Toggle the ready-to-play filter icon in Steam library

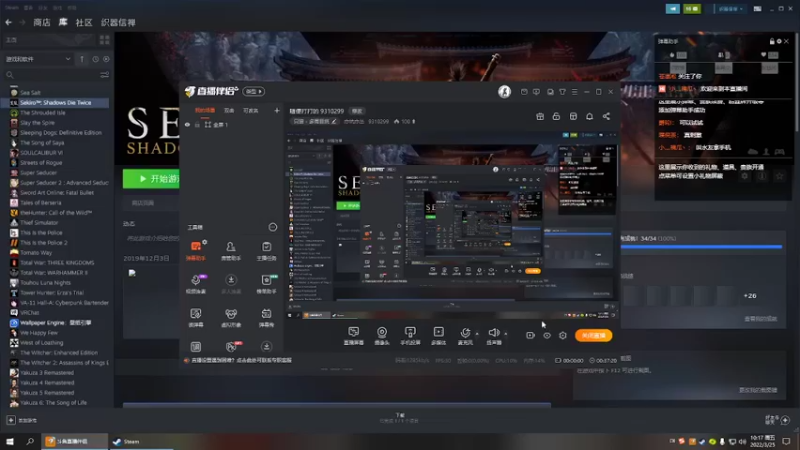pyautogui.click(x=106, y=59)
